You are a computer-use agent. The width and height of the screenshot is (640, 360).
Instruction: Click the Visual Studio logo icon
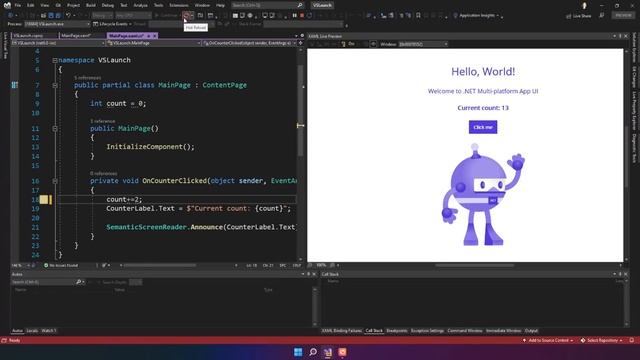point(7,5)
